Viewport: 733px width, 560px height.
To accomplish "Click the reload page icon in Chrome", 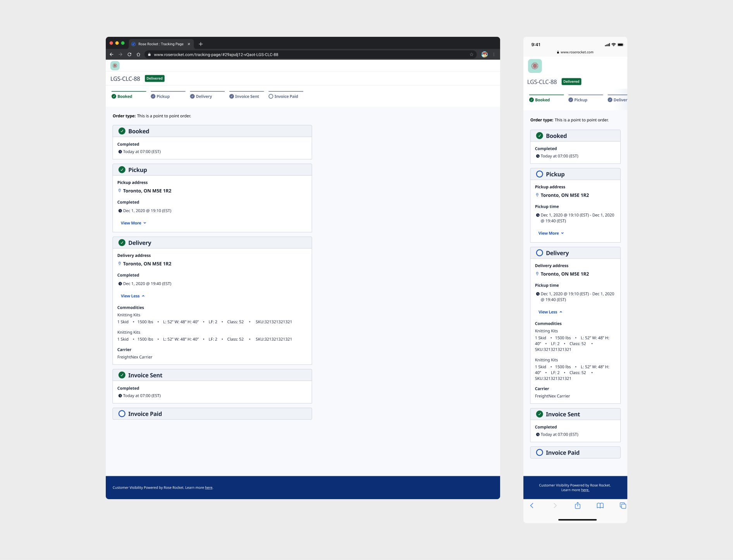I will pos(129,55).
